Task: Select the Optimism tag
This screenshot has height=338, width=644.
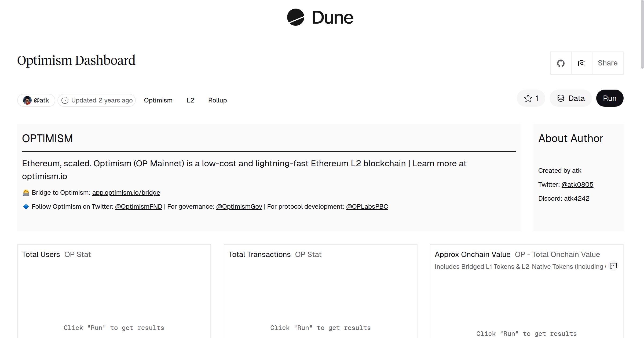Action: pyautogui.click(x=158, y=100)
